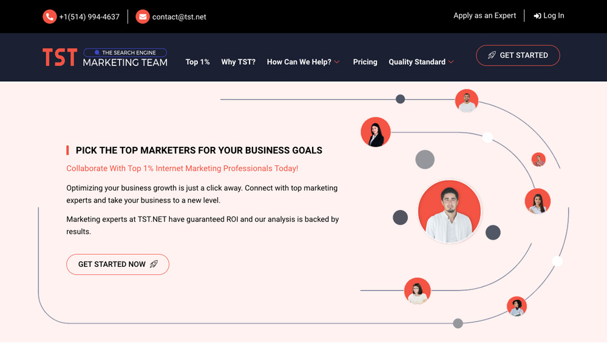Open the Top 1% menu item
Screen dimensions: 607x364
pyautogui.click(x=197, y=62)
